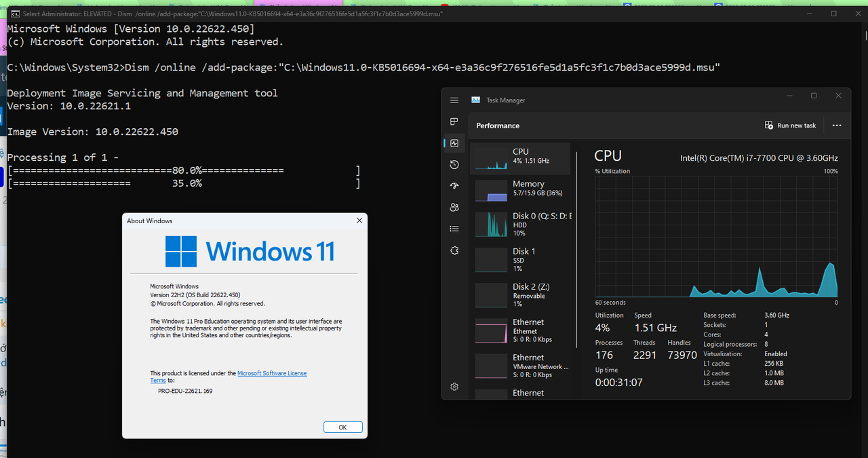Click the 35.0% progress bar line
The height and width of the screenshot is (458, 868).
(184, 183)
